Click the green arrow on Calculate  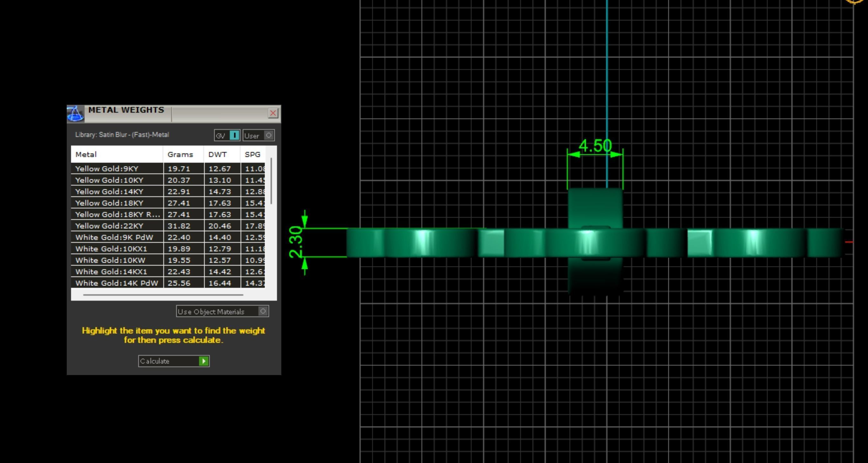coord(203,361)
